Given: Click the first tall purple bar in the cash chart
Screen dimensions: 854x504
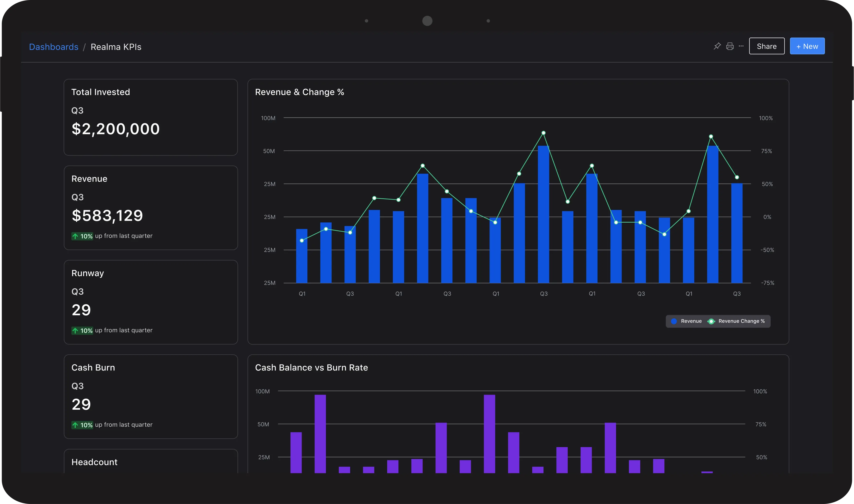Looking at the screenshot, I should [320, 433].
